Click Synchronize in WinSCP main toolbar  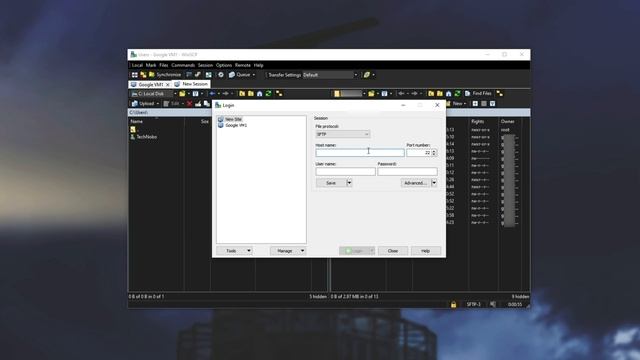tap(165, 75)
